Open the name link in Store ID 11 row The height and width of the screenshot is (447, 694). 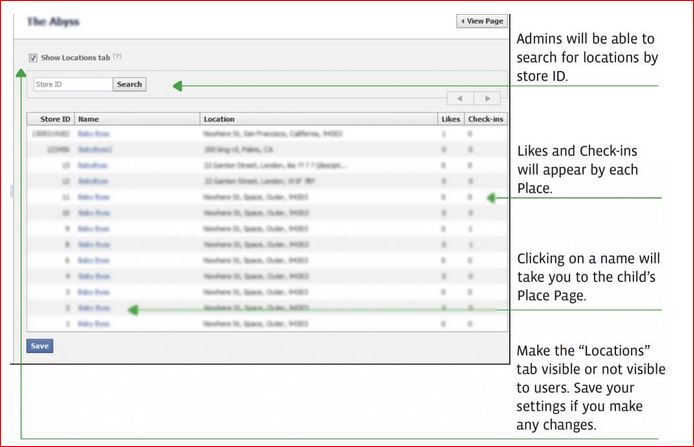pyautogui.click(x=93, y=197)
